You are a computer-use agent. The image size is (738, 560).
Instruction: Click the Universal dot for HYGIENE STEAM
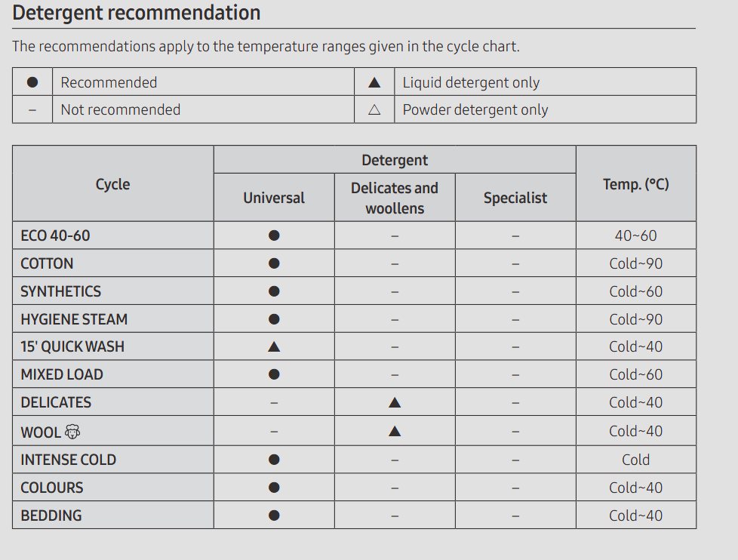[274, 319]
